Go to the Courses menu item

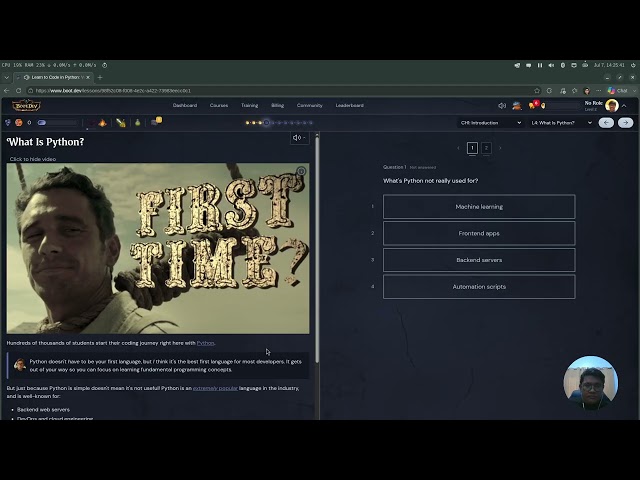[219, 105]
